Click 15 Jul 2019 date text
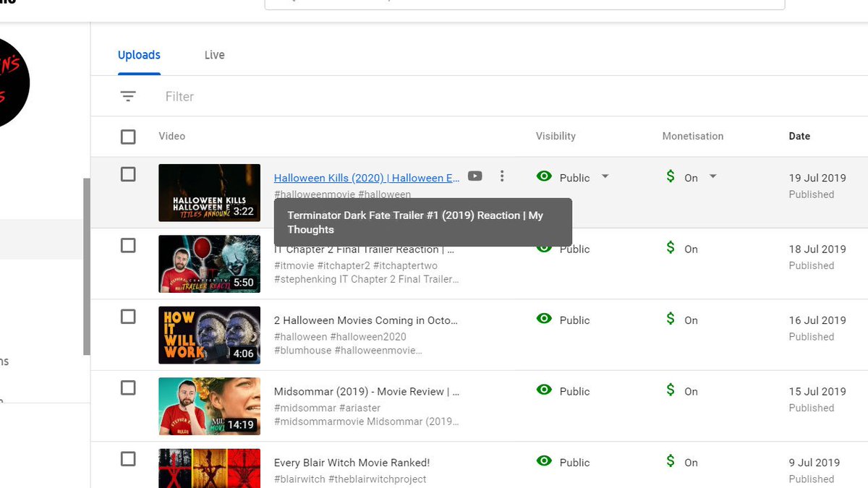The width and height of the screenshot is (868, 488). 817,391
